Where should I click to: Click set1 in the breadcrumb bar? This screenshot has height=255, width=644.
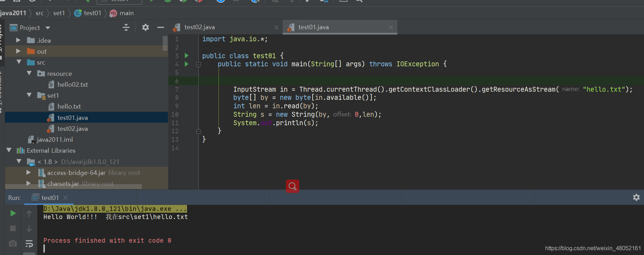pyautogui.click(x=59, y=13)
